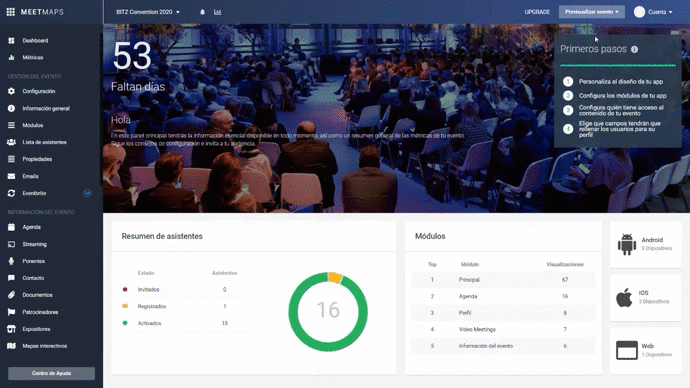Open the iOS devices card

click(646, 298)
